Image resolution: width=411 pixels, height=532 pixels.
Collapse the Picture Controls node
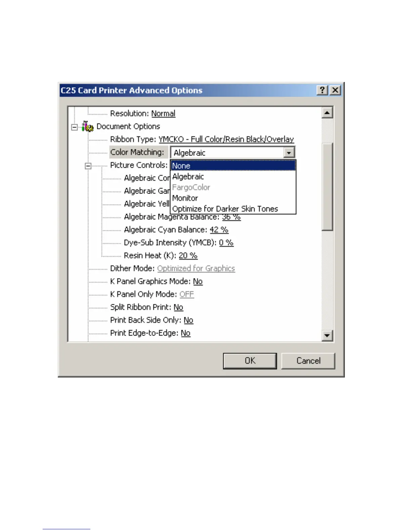[x=88, y=166]
